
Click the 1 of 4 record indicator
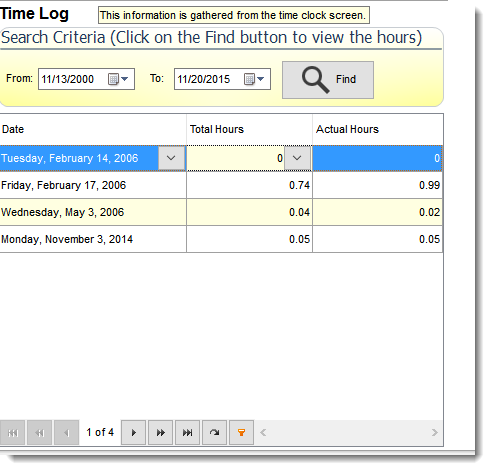pos(100,432)
